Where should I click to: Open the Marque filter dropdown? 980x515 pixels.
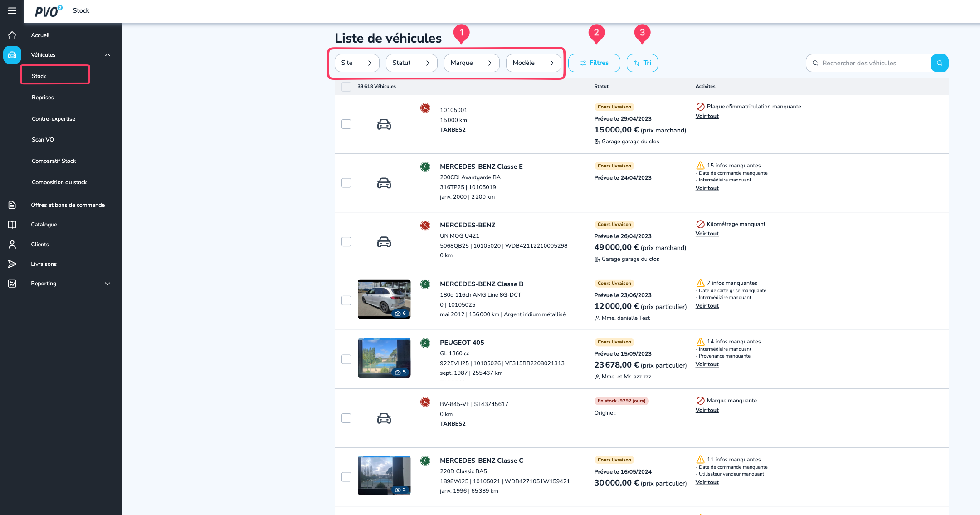[x=472, y=63]
